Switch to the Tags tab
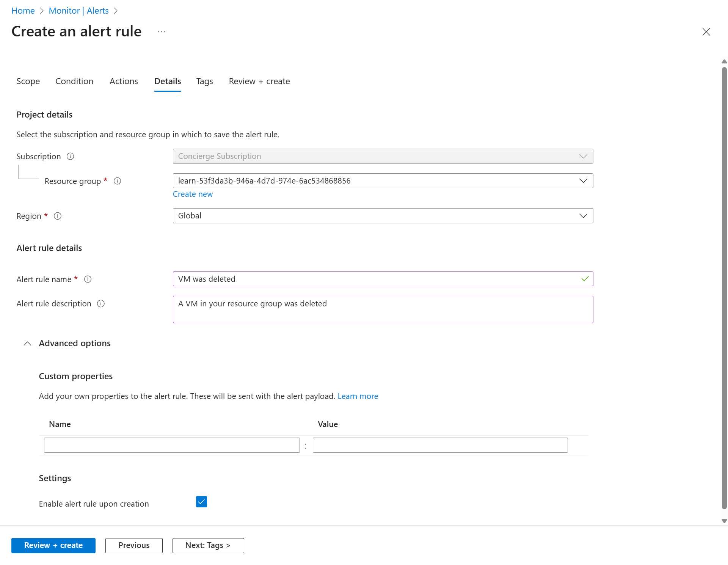 pos(205,81)
